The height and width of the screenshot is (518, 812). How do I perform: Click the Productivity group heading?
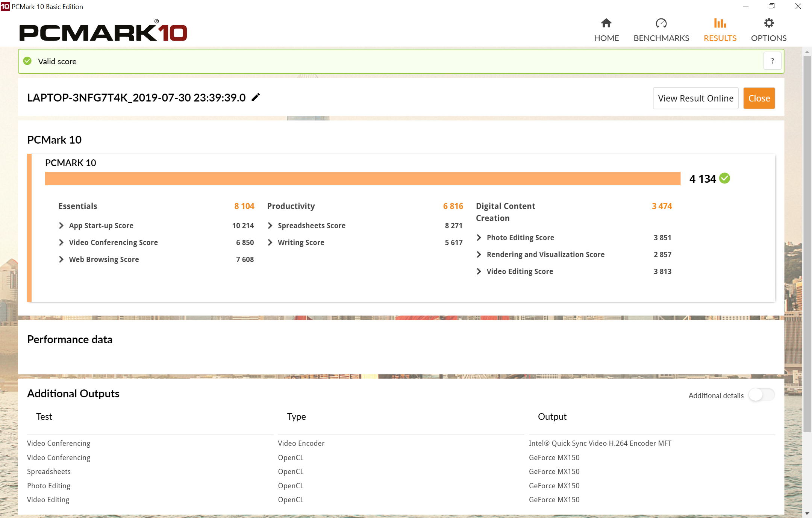coord(291,206)
